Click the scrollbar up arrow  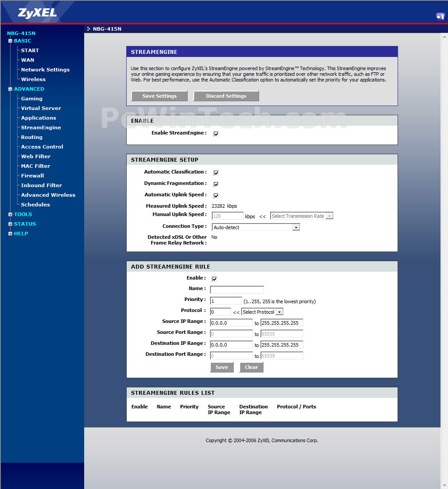pos(444,37)
